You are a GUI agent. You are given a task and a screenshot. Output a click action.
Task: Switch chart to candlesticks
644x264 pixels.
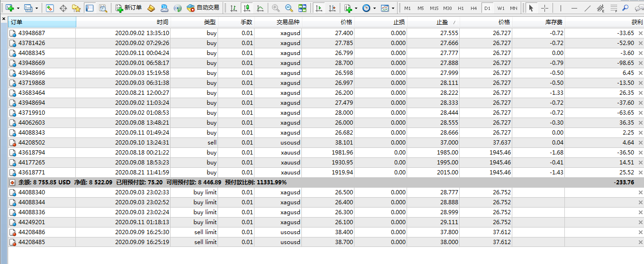click(246, 8)
